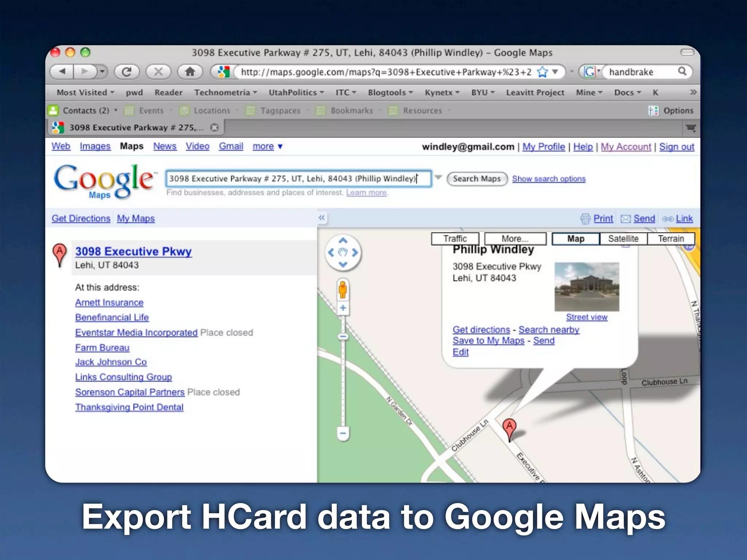The image size is (747, 560).
Task: Open the Google search engine selector
Action: (592, 72)
